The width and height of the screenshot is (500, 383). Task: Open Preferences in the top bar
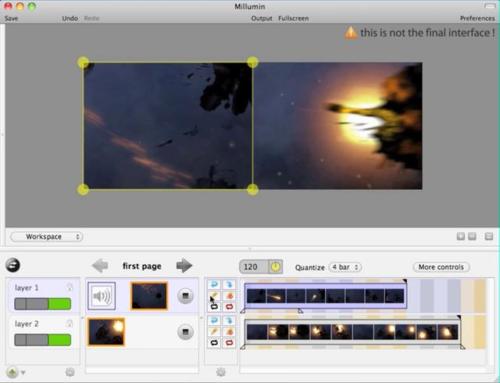pyautogui.click(x=477, y=18)
